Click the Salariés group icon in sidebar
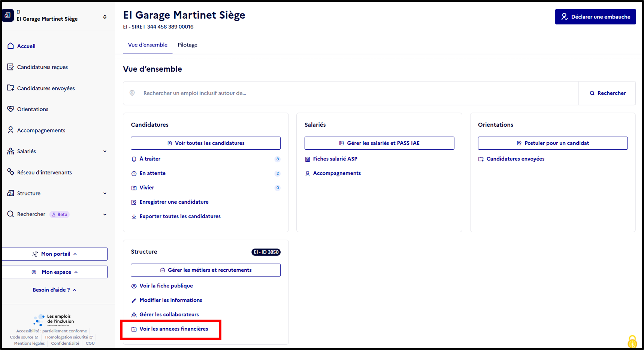Screen dimensions: 644x350 [10, 151]
